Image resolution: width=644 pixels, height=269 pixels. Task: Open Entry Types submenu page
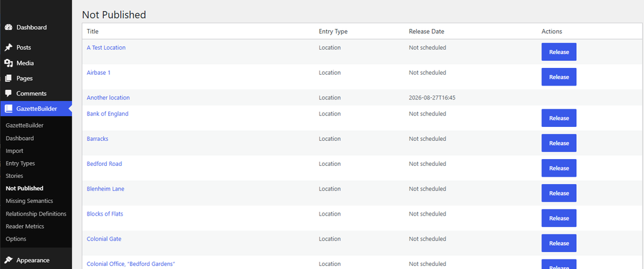point(20,163)
